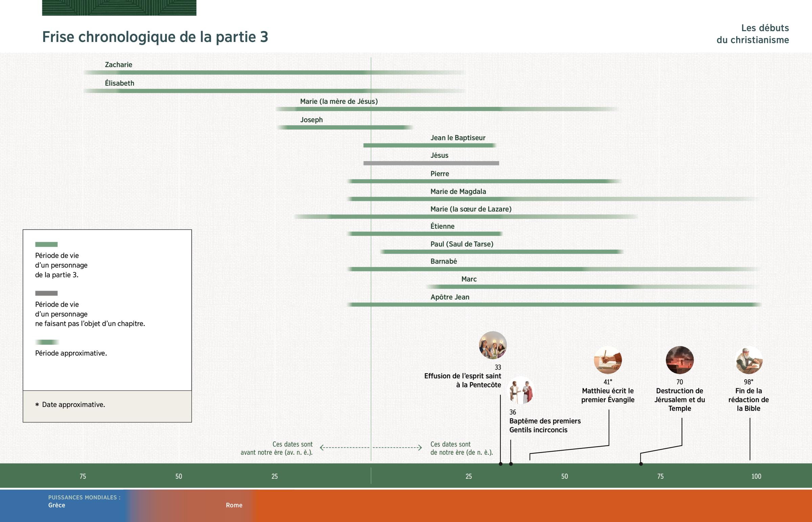Click the Jerusalem destruction circular image
This screenshot has width=812, height=522.
679,360
